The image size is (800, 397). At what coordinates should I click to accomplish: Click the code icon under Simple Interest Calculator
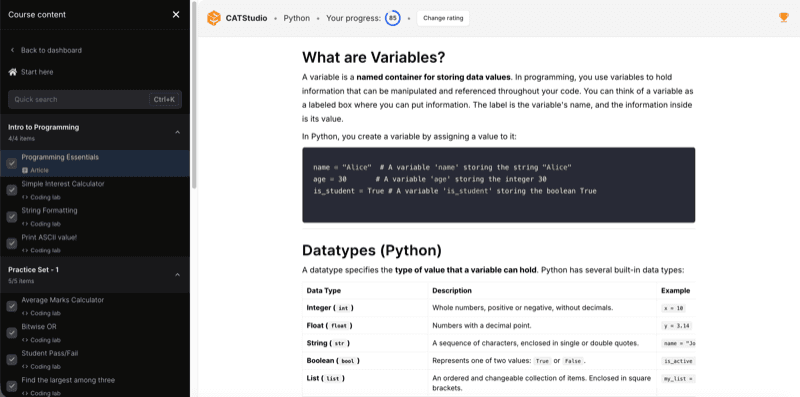[x=24, y=197]
